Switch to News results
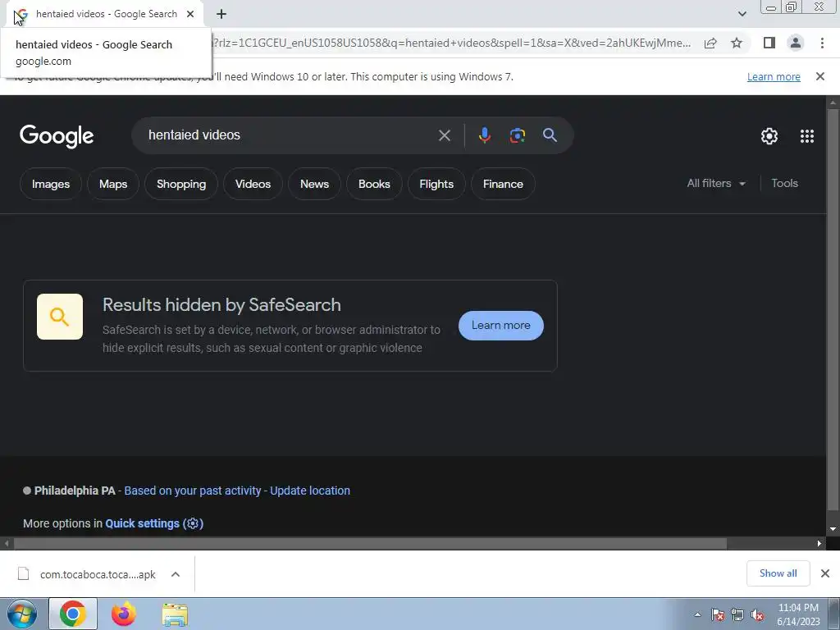The width and height of the screenshot is (840, 630). point(314,184)
